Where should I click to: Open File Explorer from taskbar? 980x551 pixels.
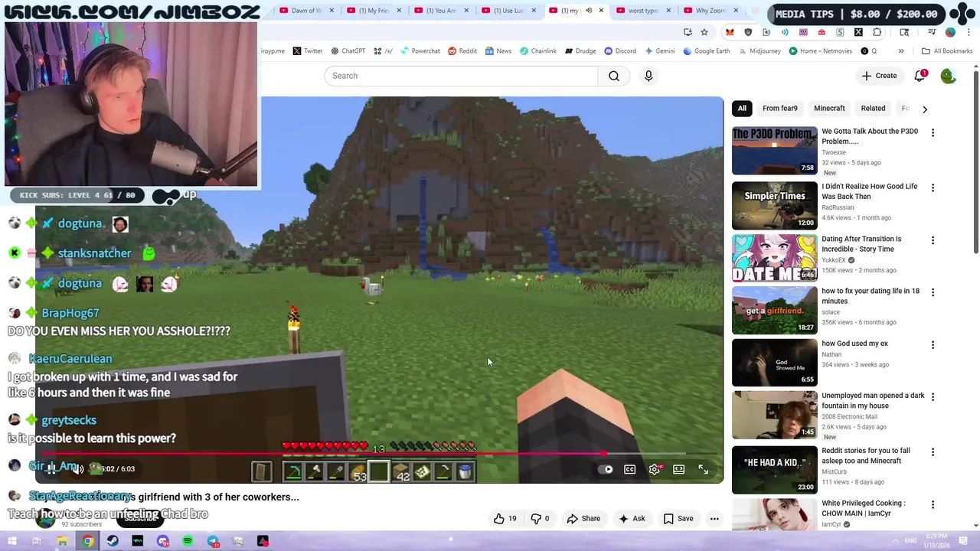(x=62, y=541)
